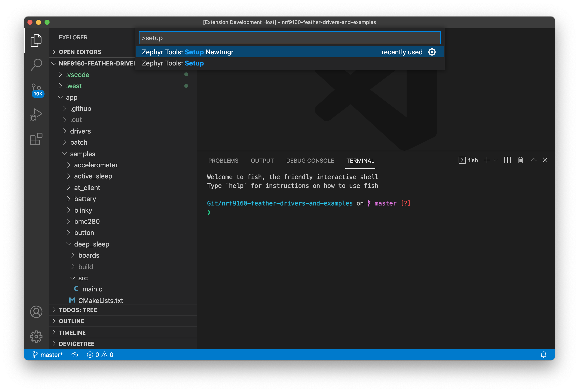
Task: Publish changes using cloud sync icon
Action: [75, 355]
